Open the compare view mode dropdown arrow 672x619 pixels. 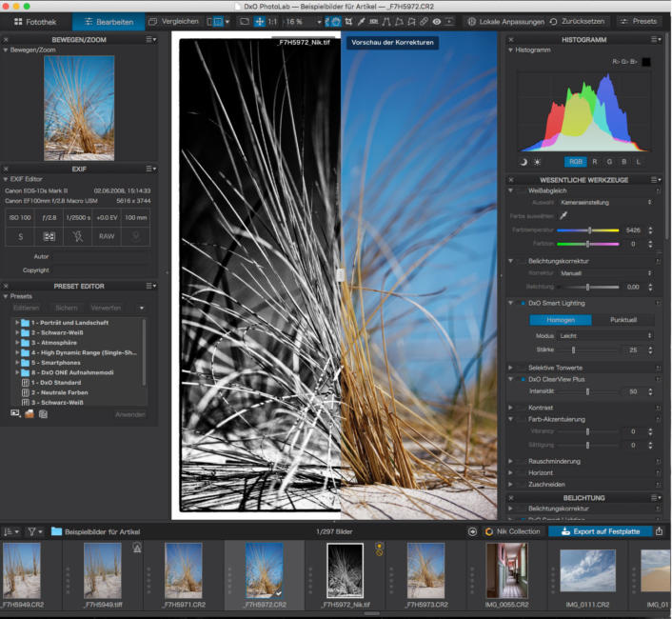227,22
